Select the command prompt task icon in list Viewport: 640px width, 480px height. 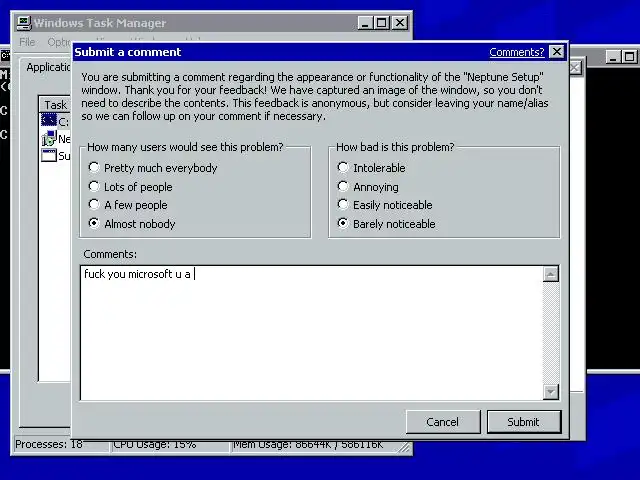tap(49, 120)
